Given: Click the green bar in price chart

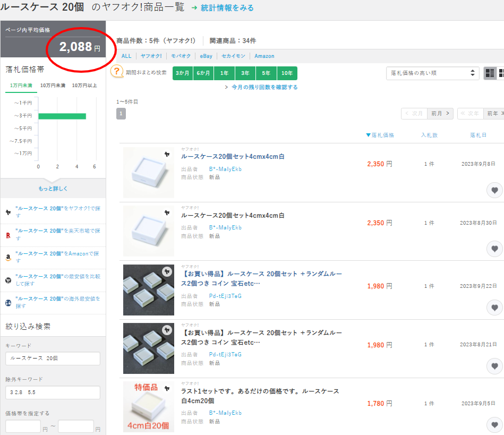Looking at the screenshot, I should 62,116.
